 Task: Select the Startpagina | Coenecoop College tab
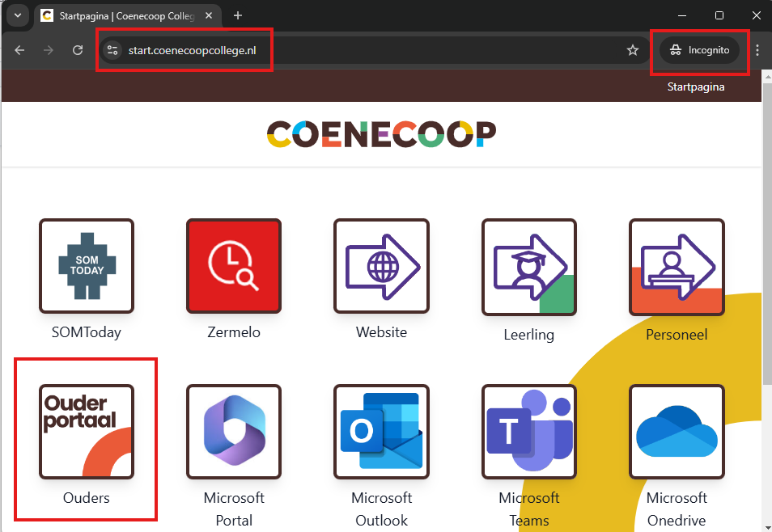128,15
